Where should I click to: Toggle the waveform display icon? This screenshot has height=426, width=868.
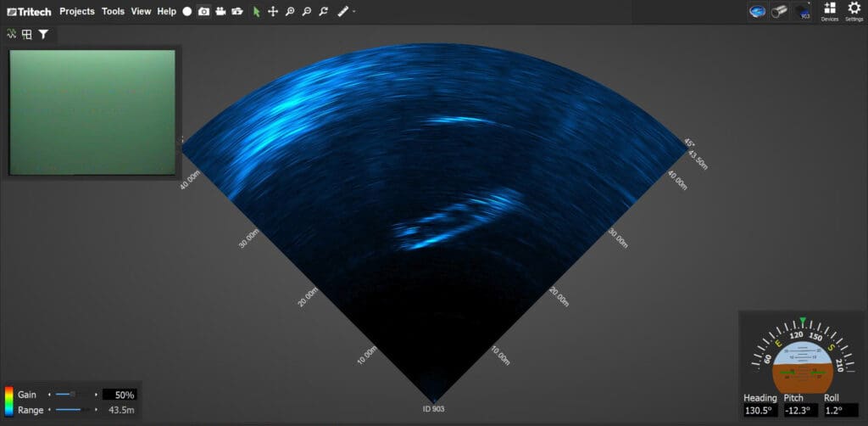(x=12, y=35)
